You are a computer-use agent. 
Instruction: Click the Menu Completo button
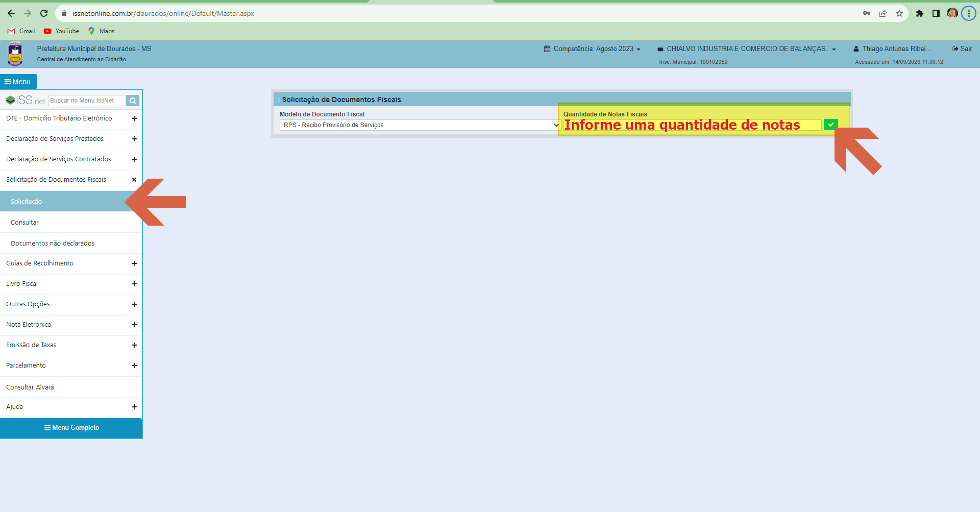71,428
